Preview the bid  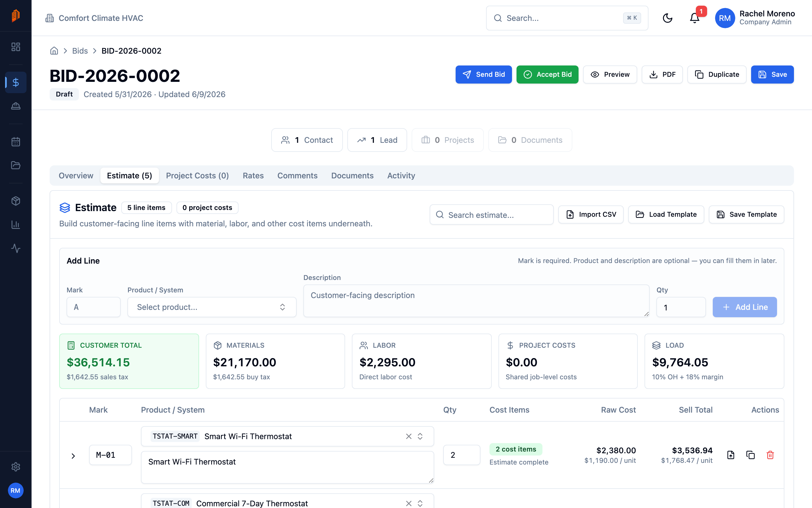610,74
